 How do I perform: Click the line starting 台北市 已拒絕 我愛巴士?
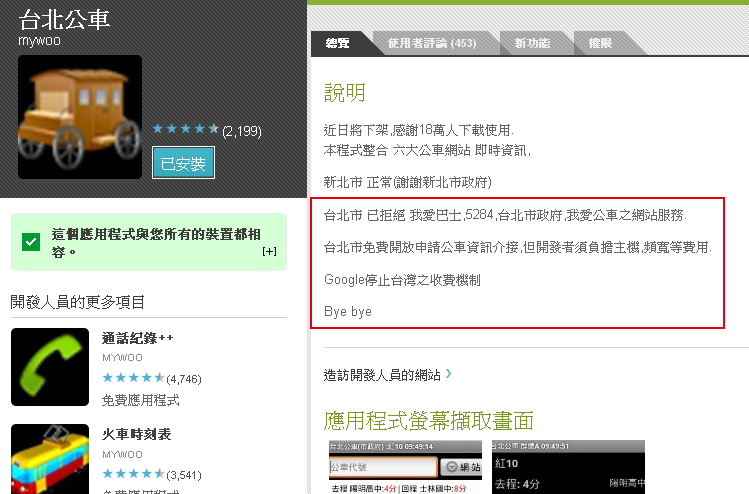pos(505,215)
